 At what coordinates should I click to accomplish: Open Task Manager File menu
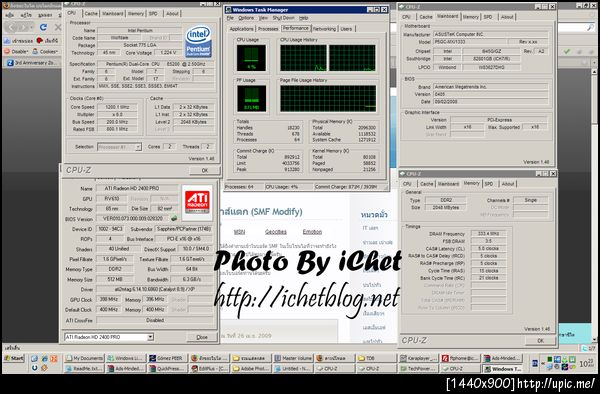coord(230,18)
